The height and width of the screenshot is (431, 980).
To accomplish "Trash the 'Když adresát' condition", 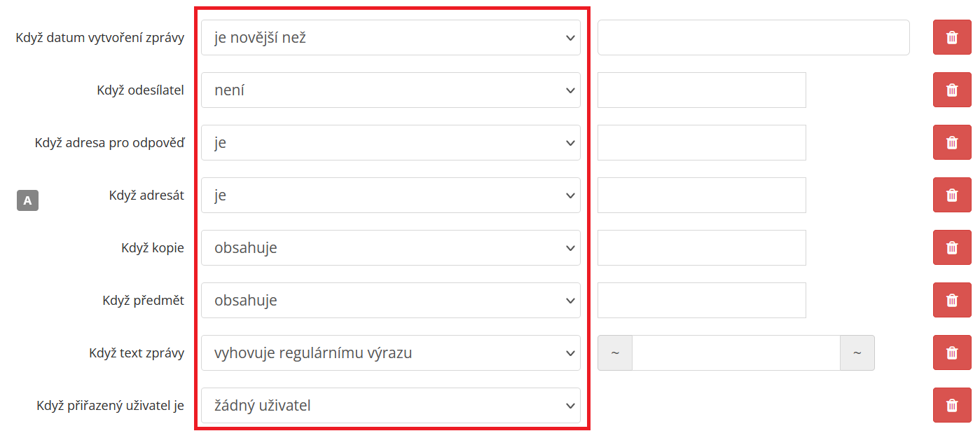I will point(952,195).
